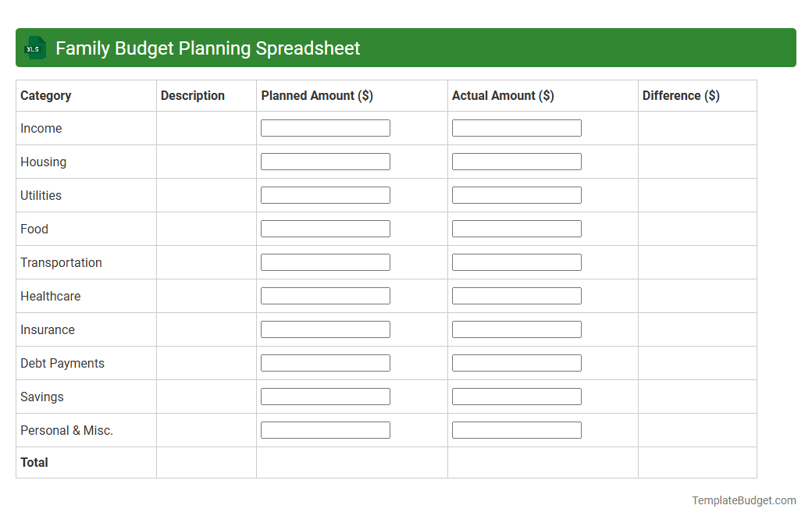Select the Transportation planned amount field
The height and width of the screenshot is (523, 812).
pyautogui.click(x=325, y=261)
